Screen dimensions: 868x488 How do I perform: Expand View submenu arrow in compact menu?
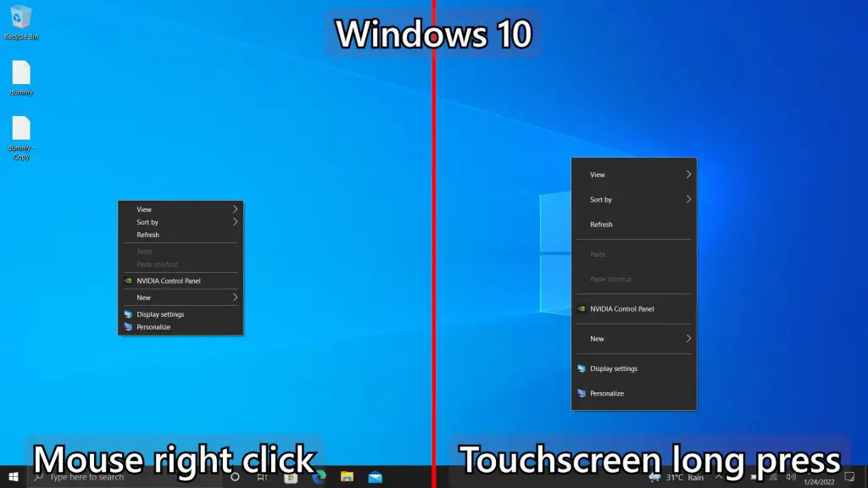tap(236, 209)
